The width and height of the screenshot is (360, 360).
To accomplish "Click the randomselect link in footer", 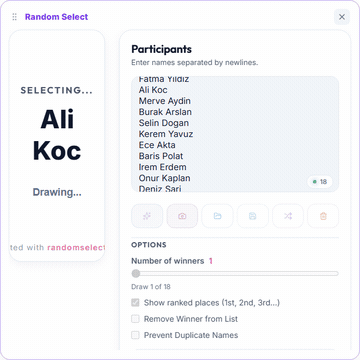I will (x=76, y=248).
